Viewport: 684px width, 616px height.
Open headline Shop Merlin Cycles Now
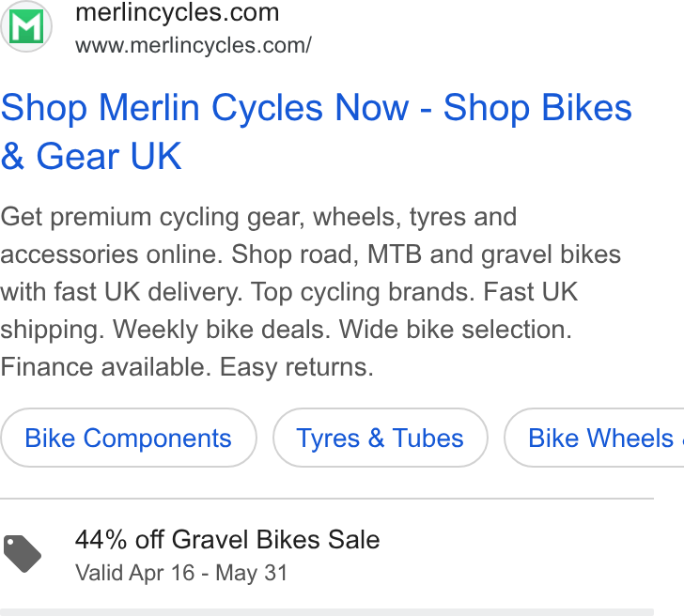(x=205, y=107)
